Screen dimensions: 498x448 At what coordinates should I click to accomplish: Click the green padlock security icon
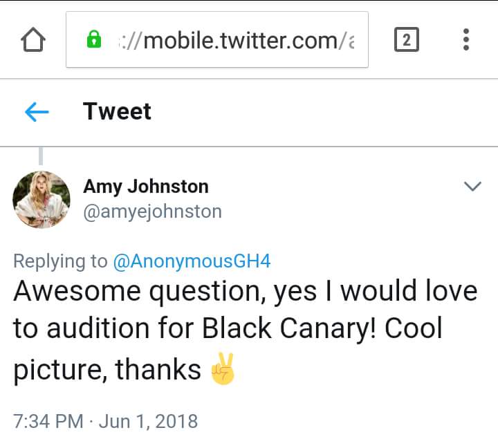(x=93, y=40)
